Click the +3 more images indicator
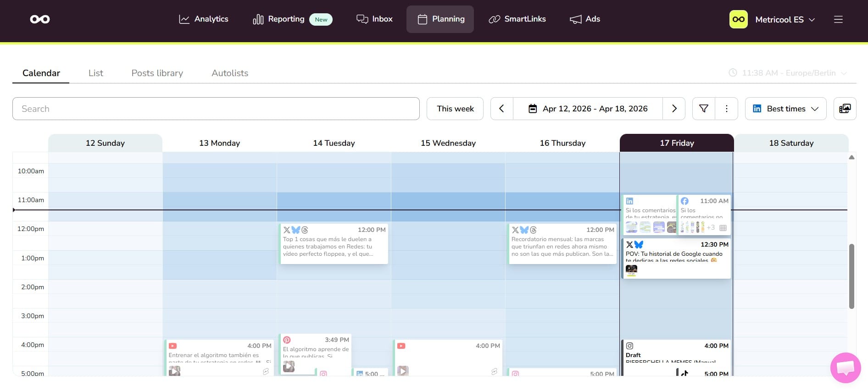 (711, 227)
